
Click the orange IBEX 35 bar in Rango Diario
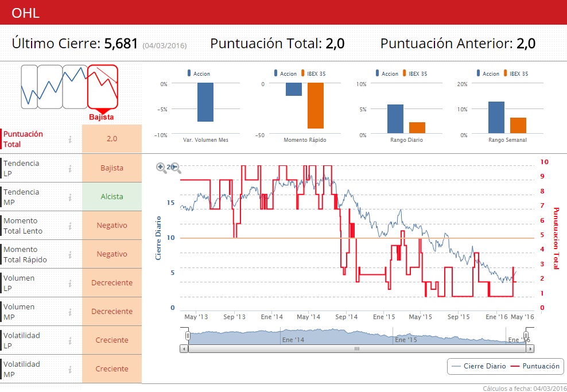pos(417,127)
